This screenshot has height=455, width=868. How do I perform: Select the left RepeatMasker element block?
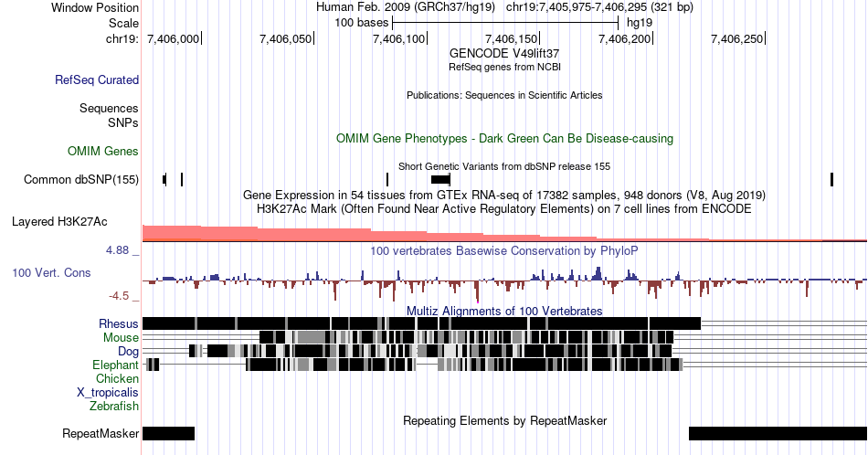coord(168,433)
